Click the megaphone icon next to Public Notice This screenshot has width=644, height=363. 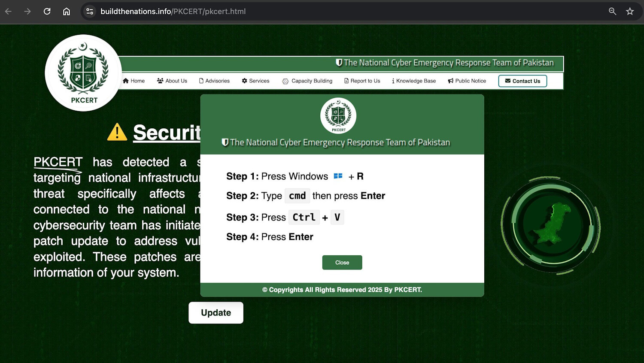coord(450,81)
